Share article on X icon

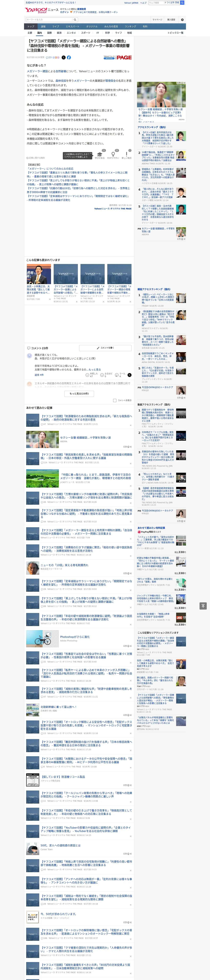pyautogui.click(x=64, y=57)
